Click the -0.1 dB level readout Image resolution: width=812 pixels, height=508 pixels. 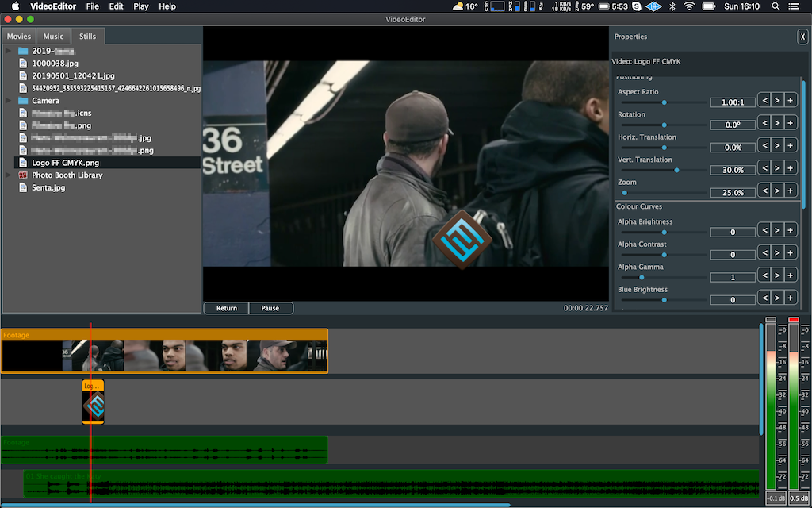[776, 498]
